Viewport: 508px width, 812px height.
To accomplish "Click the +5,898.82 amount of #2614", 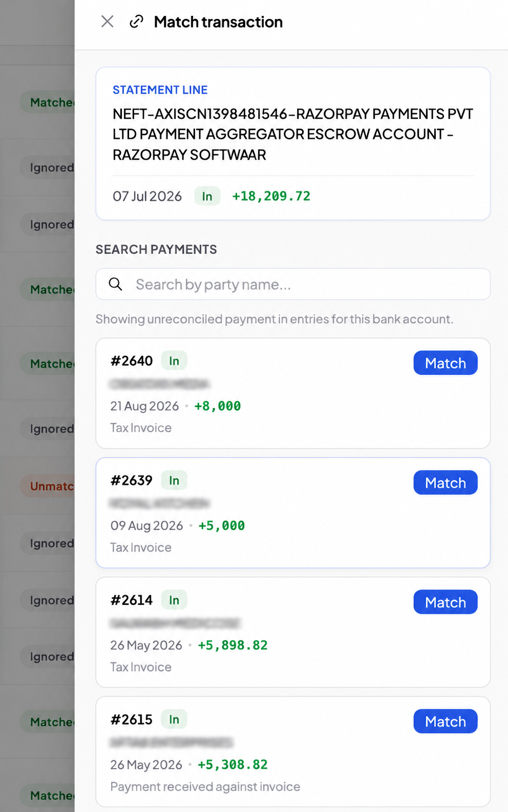I will (233, 645).
